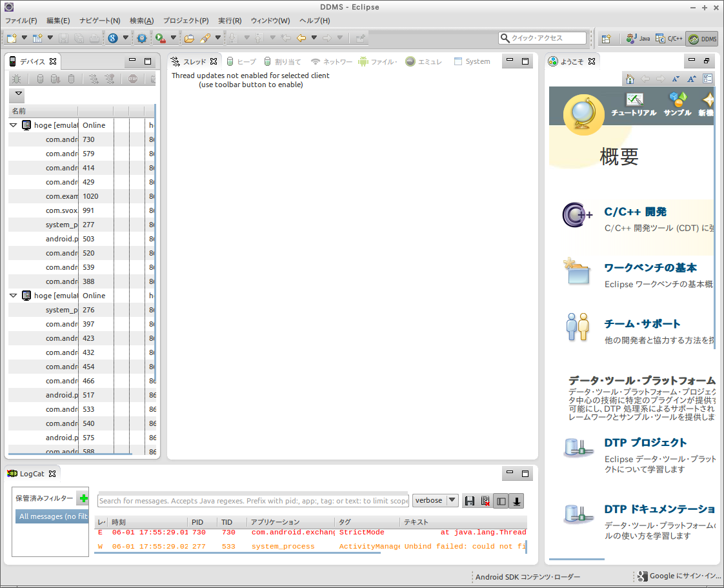Screen dimensions: 724x588
Task: Select the com.svox process with PID 991
Action: click(81, 210)
